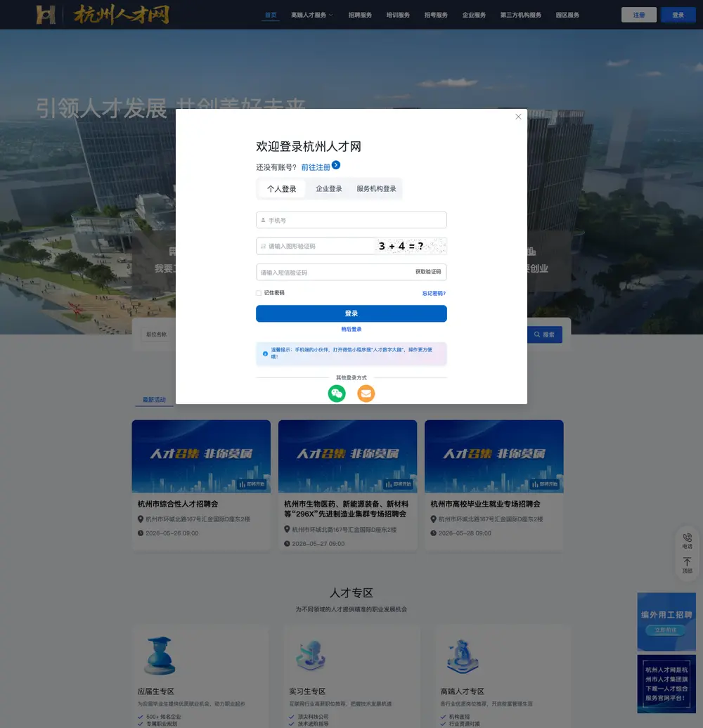The image size is (703, 728).
Task: Click the orange email login icon
Action: click(x=366, y=394)
